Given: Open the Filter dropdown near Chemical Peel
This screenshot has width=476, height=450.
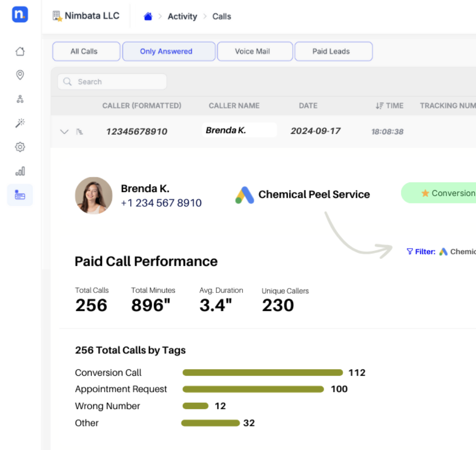Looking at the screenshot, I should [421, 251].
